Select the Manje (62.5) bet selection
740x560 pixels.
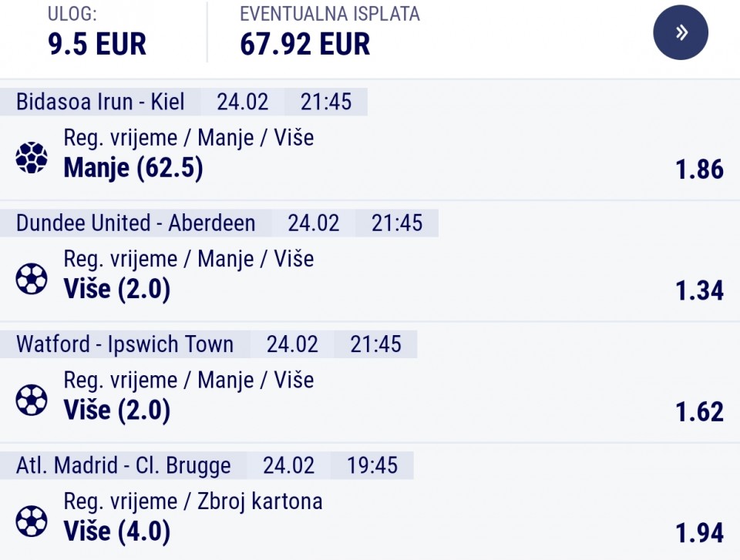(133, 168)
